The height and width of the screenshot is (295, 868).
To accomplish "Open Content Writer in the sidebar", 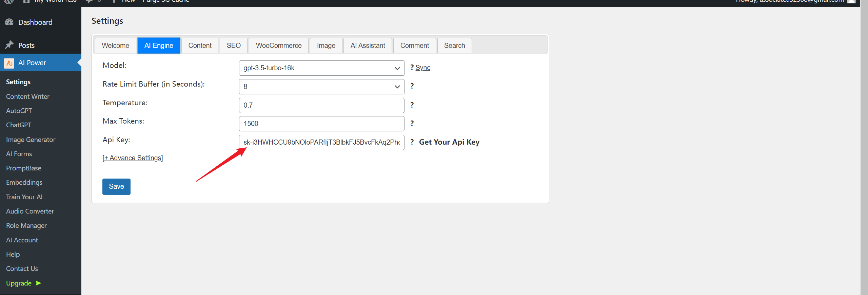I will pos(27,96).
